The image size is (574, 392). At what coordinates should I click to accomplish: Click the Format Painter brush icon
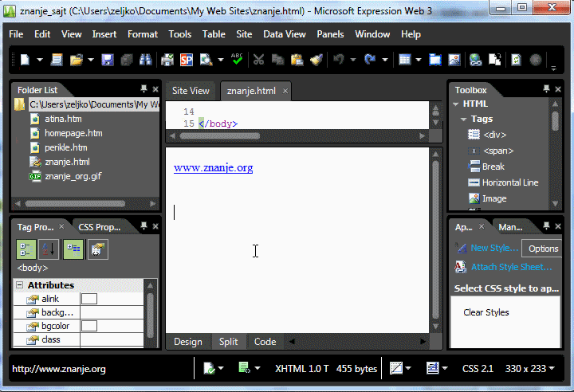click(x=316, y=60)
